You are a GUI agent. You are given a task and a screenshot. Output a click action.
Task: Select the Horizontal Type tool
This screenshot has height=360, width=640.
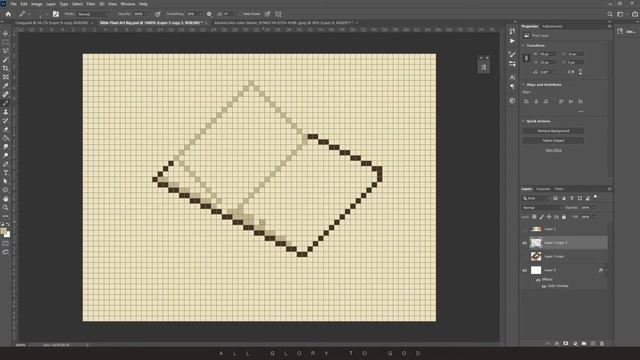click(6, 173)
